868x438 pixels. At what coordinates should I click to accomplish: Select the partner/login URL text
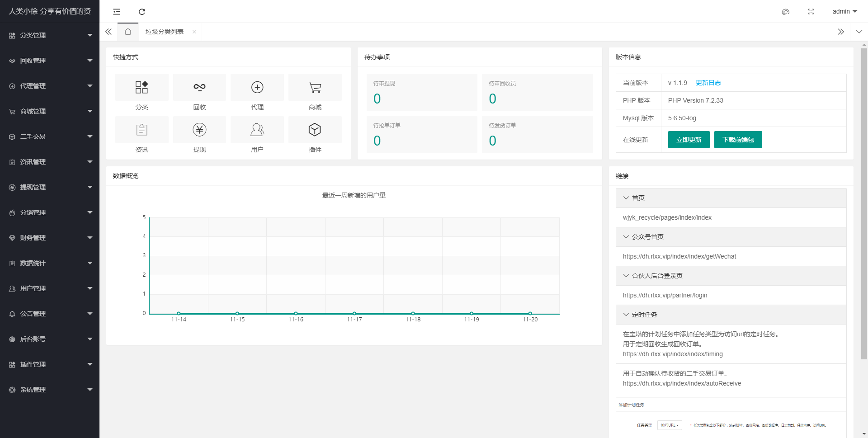click(x=665, y=295)
